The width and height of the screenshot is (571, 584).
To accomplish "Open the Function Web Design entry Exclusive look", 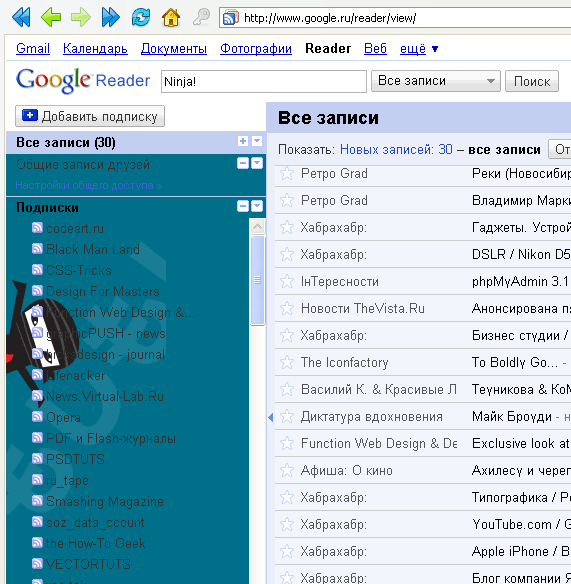I will click(423, 443).
